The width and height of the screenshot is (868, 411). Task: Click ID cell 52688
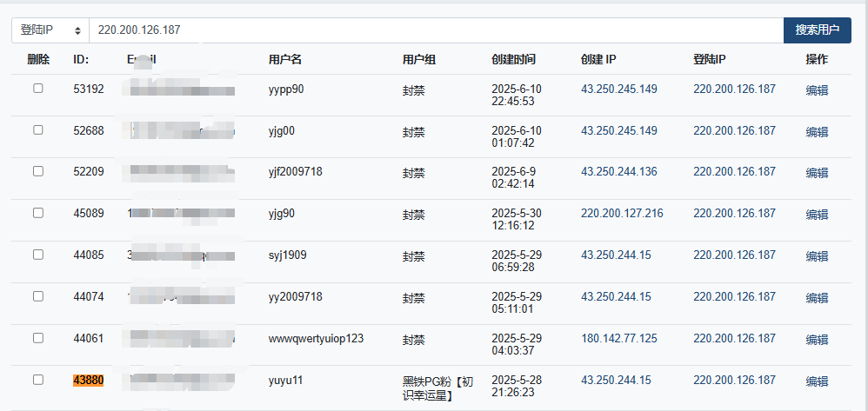pyautogui.click(x=89, y=130)
